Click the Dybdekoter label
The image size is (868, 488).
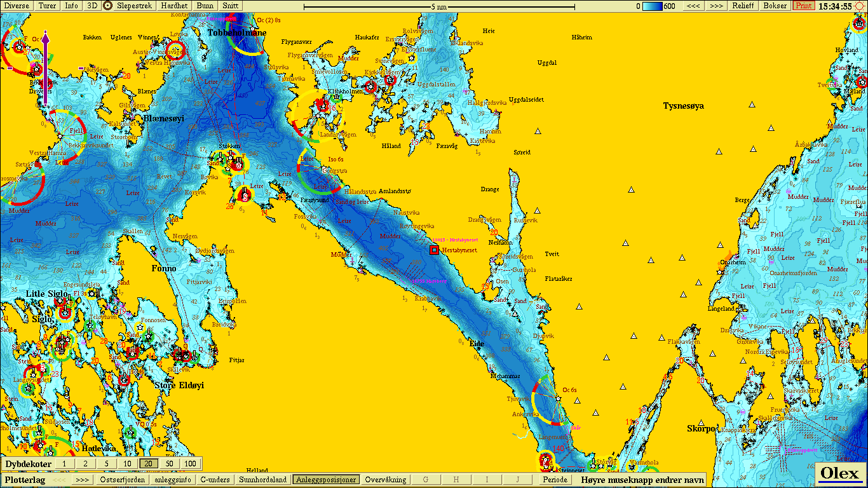click(28, 464)
